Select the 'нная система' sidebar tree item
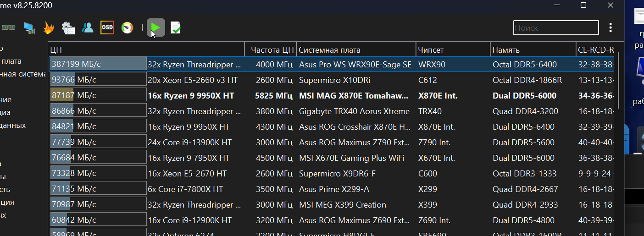The height and width of the screenshot is (236, 644). pyautogui.click(x=23, y=74)
